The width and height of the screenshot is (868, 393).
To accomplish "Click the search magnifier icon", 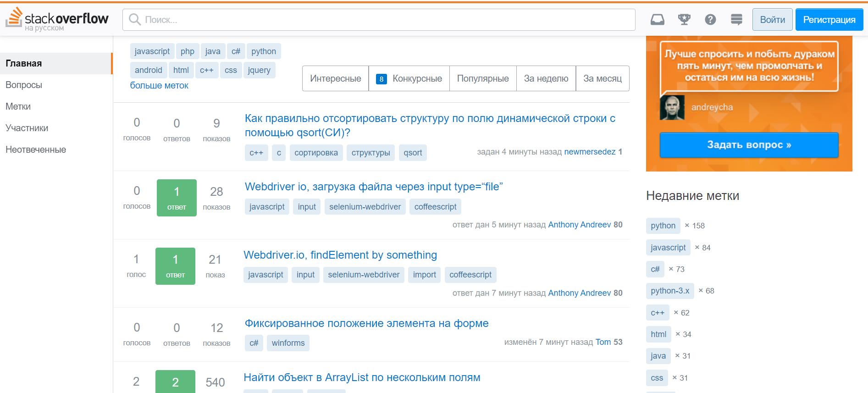I will pos(135,20).
